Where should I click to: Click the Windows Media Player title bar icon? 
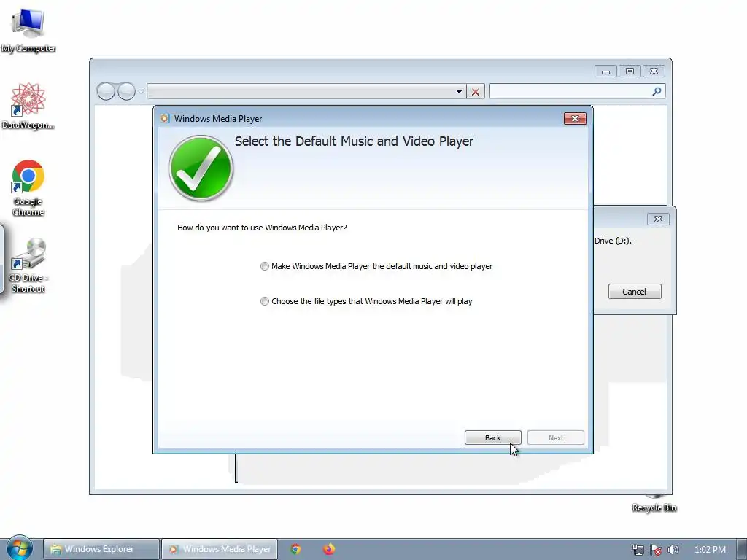pos(165,119)
